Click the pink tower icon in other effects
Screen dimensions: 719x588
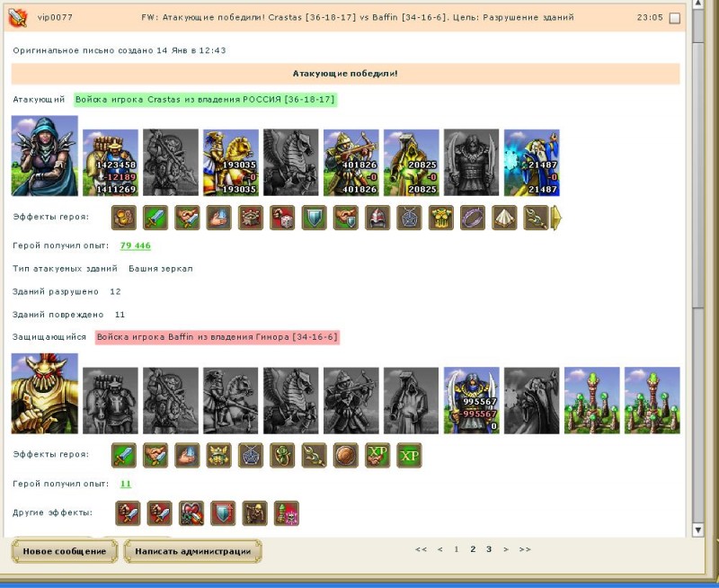[x=286, y=513]
